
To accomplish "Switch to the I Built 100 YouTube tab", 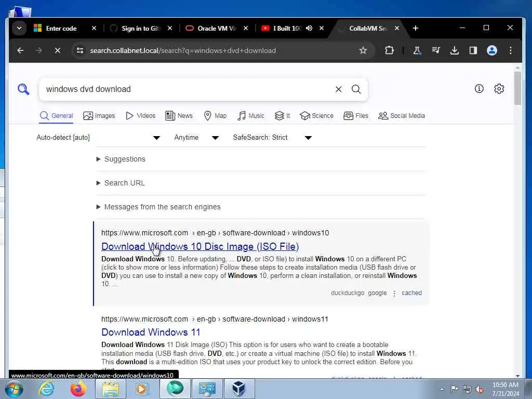I will point(287,29).
